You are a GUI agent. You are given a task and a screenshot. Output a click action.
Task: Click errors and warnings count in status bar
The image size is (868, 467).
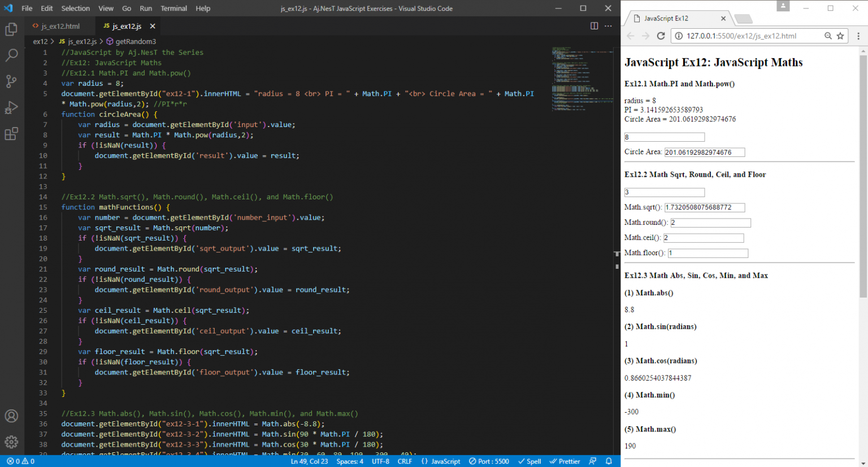click(20, 461)
